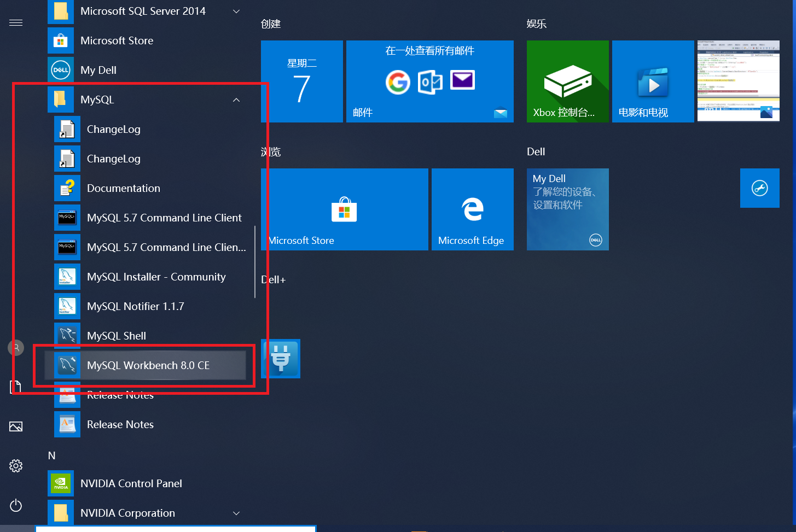Open the calendar tile showing 星期二 7

click(x=302, y=81)
